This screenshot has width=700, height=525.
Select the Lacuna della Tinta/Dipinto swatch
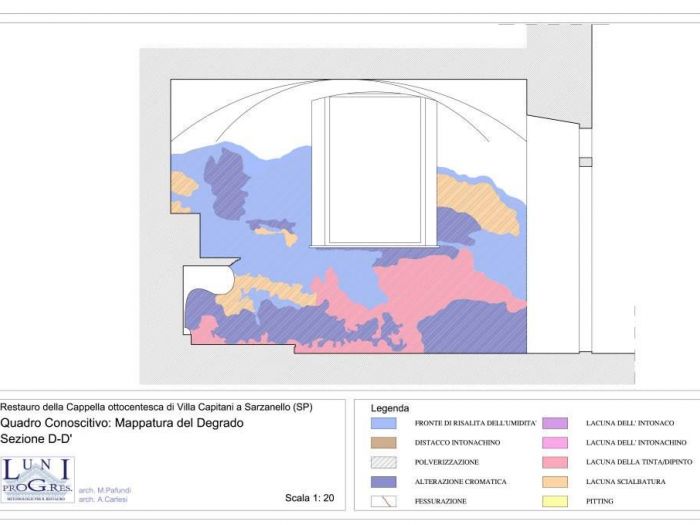click(x=554, y=462)
